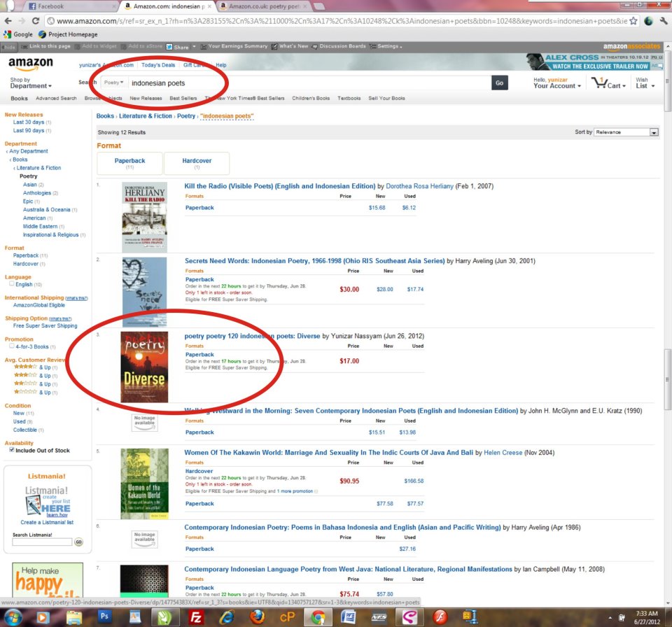Click the Amazon logo
Viewport: 672px width, 627px height.
[x=31, y=64]
